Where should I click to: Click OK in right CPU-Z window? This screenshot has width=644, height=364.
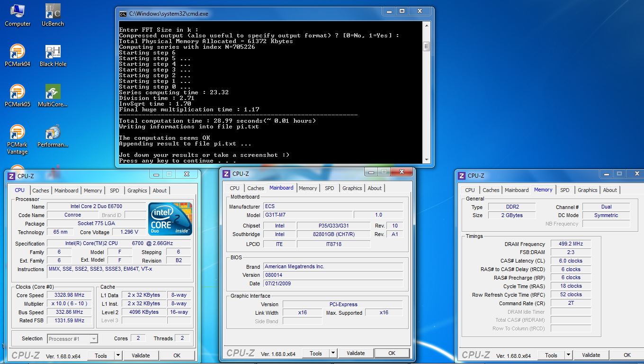pos(627,355)
